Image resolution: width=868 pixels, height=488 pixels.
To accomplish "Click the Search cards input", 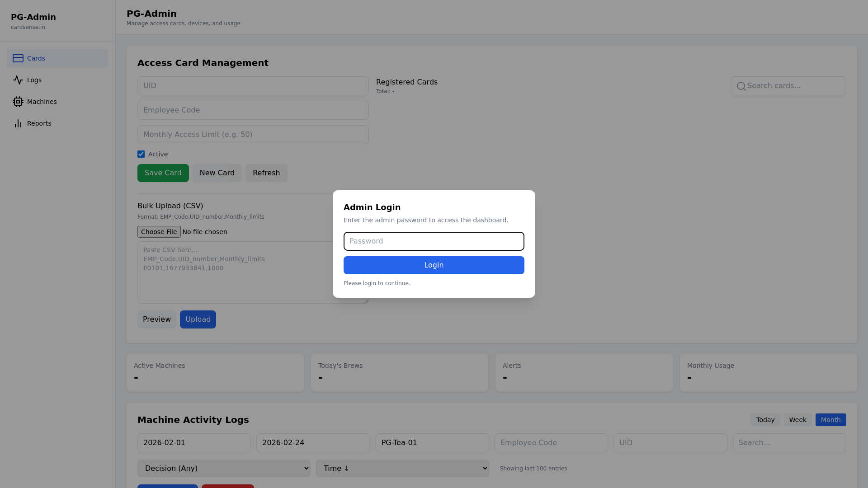I will click(x=788, y=86).
